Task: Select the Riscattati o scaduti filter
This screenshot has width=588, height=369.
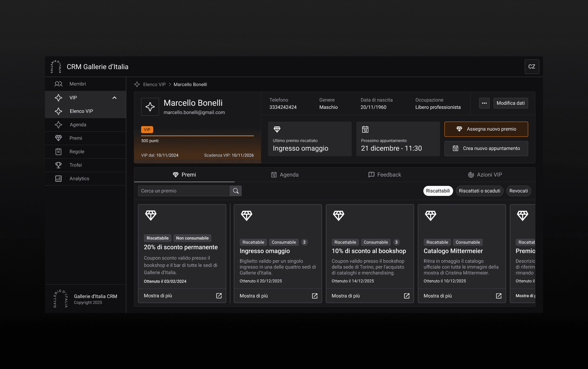Action: pyautogui.click(x=479, y=191)
